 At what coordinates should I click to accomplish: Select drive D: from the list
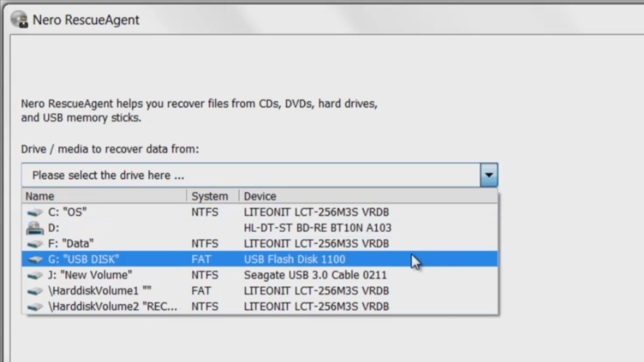(x=260, y=228)
